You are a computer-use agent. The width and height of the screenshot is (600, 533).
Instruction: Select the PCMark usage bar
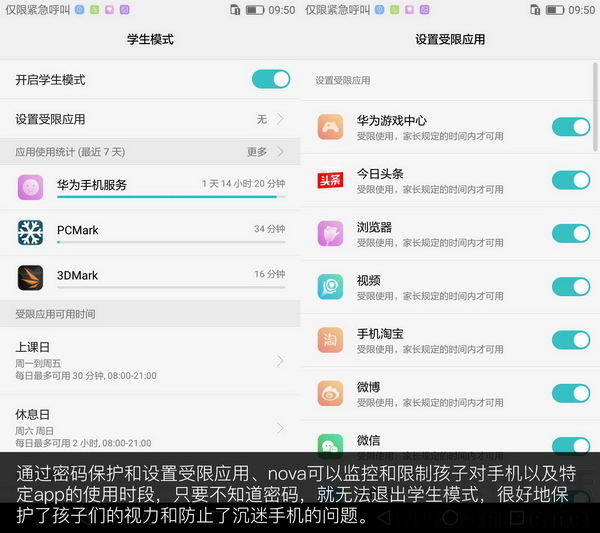(x=171, y=242)
